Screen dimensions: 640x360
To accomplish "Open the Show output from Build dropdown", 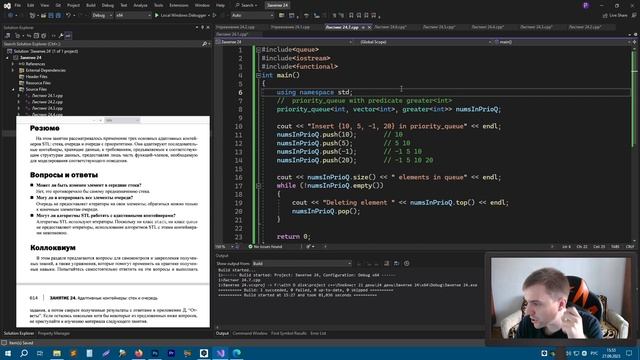I will click(302, 264).
